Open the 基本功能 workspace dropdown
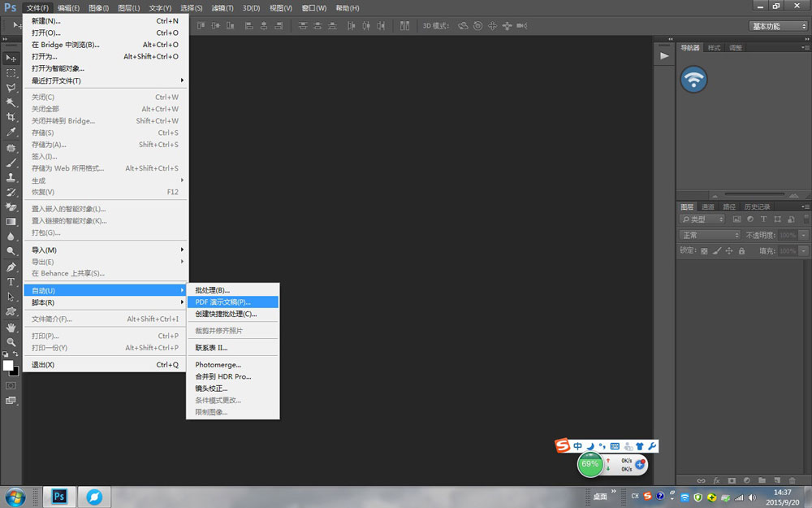Screen dimensions: 812x508 779,26
